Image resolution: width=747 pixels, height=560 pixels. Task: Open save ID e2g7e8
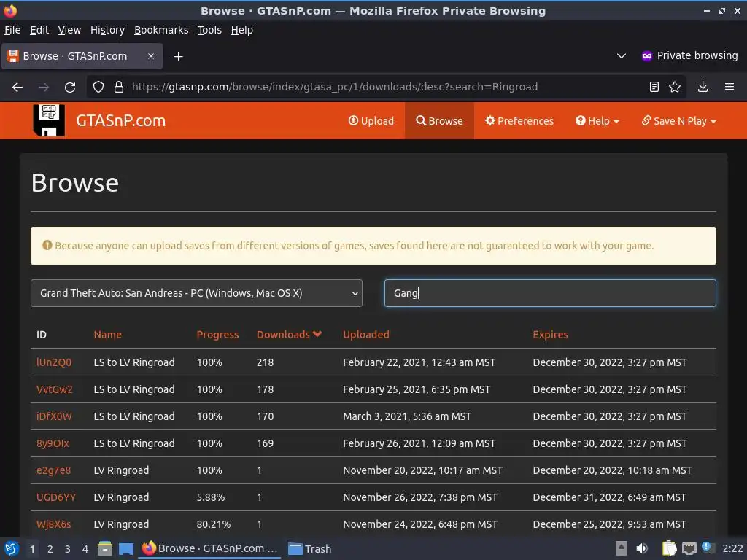pyautogui.click(x=53, y=470)
